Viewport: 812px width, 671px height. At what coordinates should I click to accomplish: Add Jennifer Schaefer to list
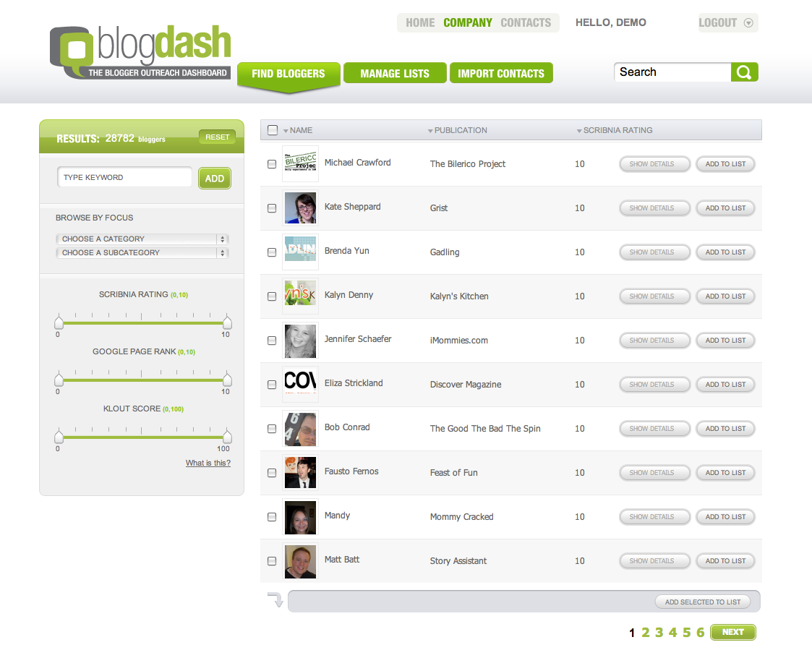[x=725, y=340]
